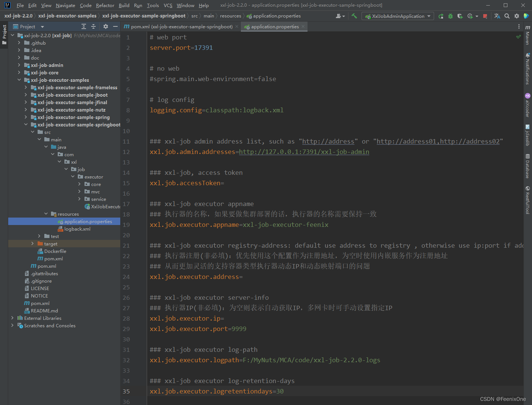Expand the xxl-job-core module
This screenshot has height=405, width=532.
[x=19, y=73]
